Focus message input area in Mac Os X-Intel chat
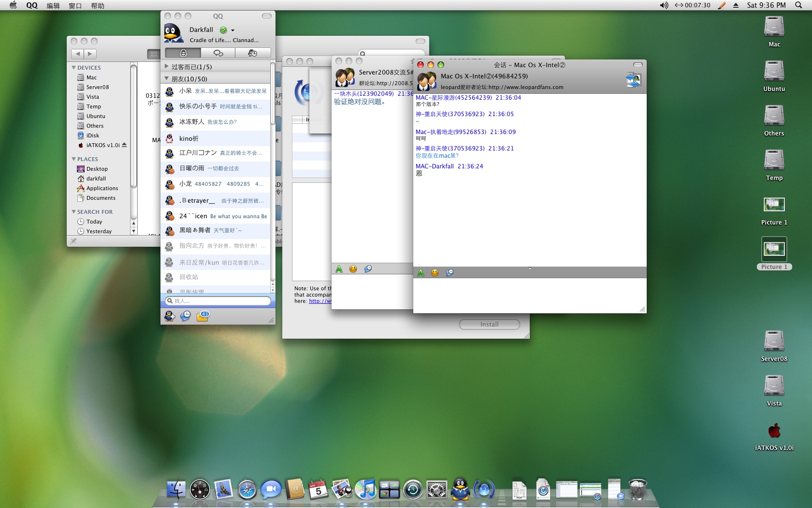This screenshot has width=812, height=508. (x=530, y=295)
